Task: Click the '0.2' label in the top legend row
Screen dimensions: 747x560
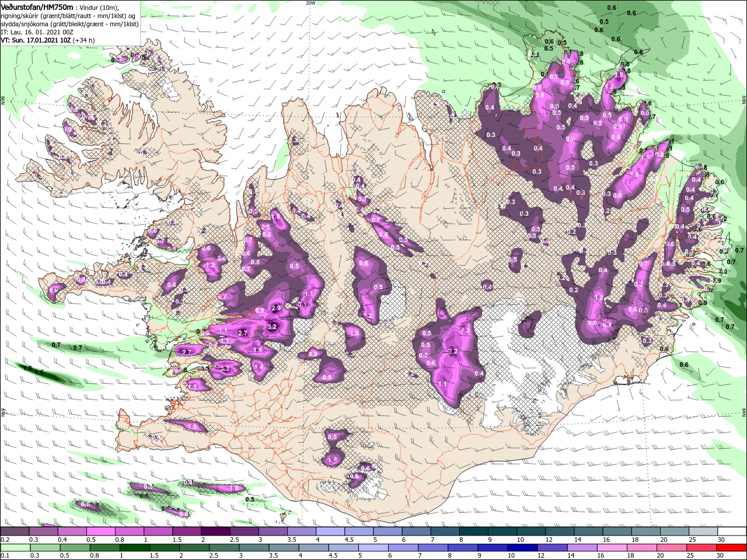Action: (4, 540)
